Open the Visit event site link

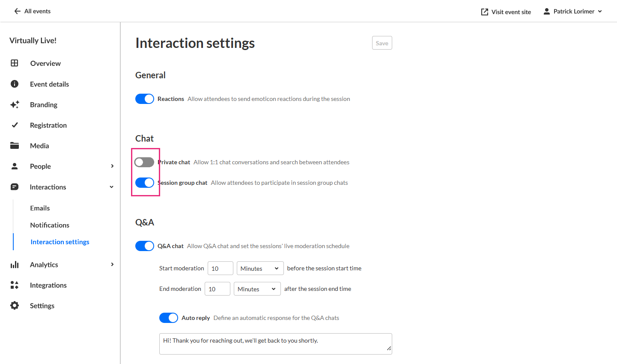coord(506,12)
